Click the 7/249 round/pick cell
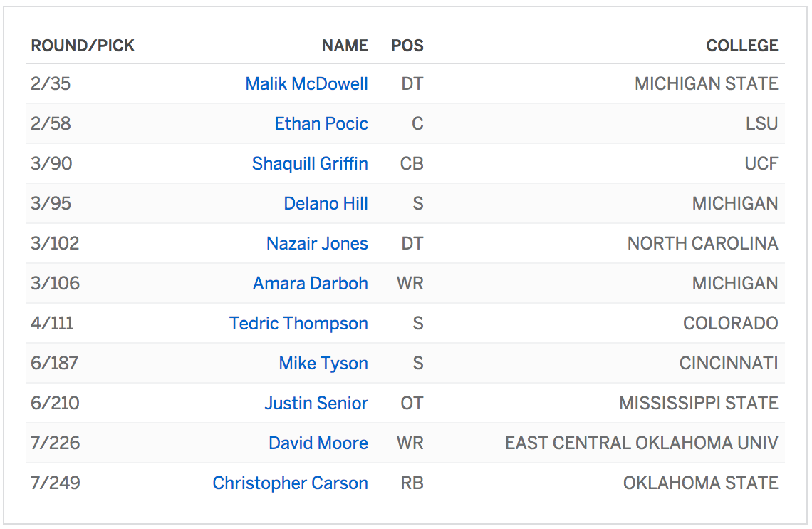812x529 pixels. coord(55,483)
